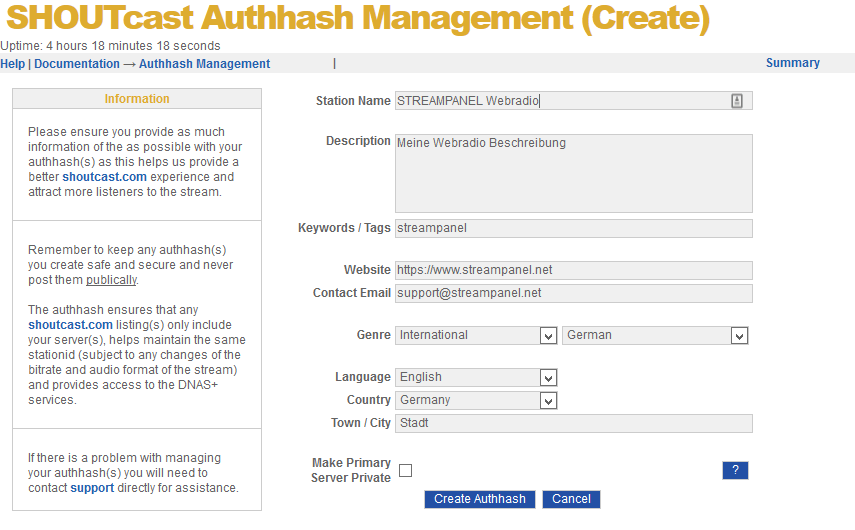This screenshot has height=530, width=855.
Task: Click into the Description text area
Action: click(574, 173)
